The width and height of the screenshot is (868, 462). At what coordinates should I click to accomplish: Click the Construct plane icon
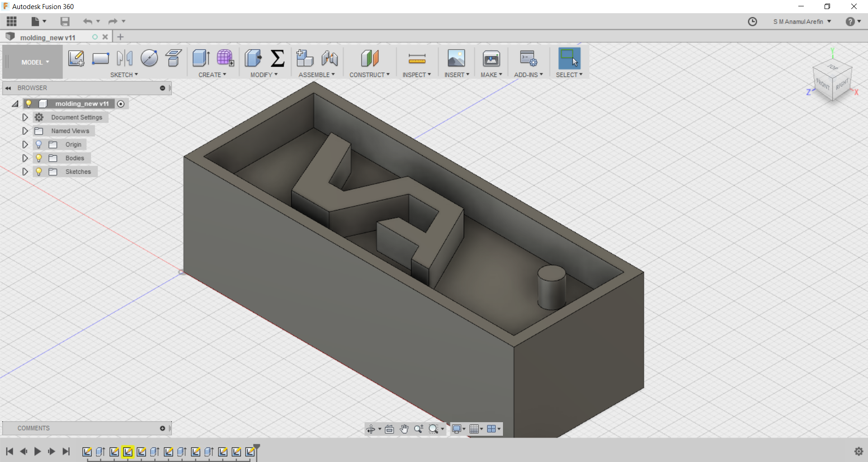tap(370, 58)
